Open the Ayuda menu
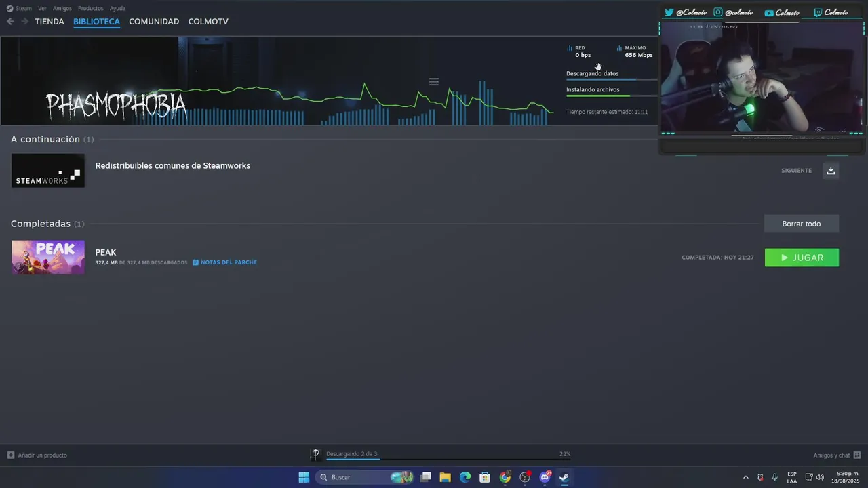The image size is (868, 488). (117, 8)
